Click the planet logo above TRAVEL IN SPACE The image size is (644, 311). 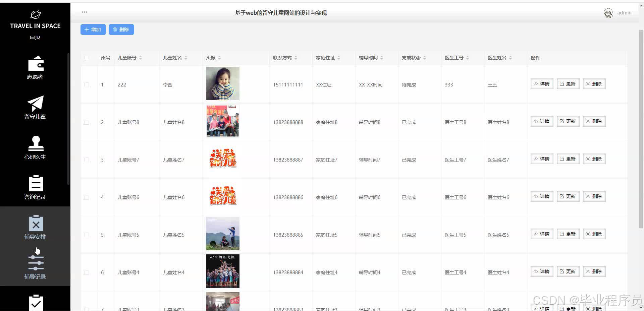[x=36, y=14]
